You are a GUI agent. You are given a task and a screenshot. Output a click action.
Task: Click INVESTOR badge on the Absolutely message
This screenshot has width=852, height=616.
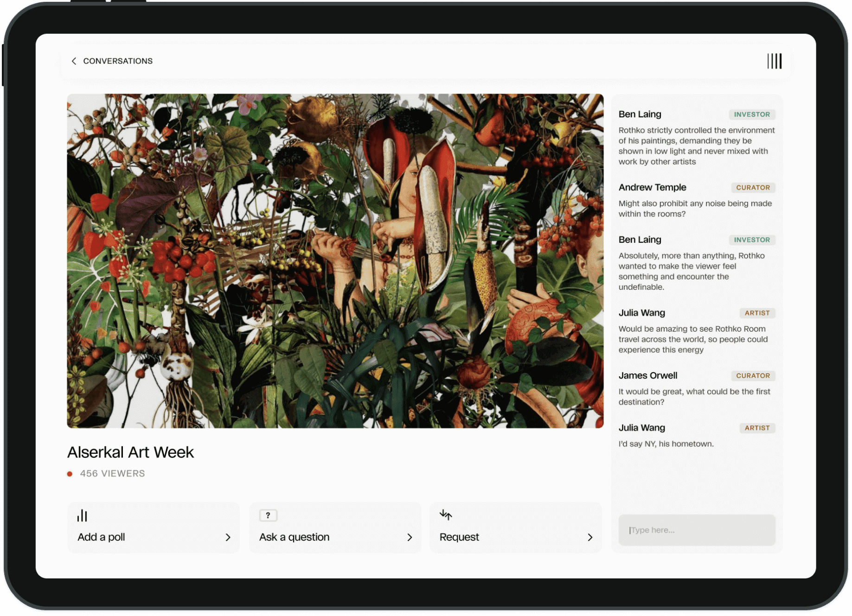(752, 240)
